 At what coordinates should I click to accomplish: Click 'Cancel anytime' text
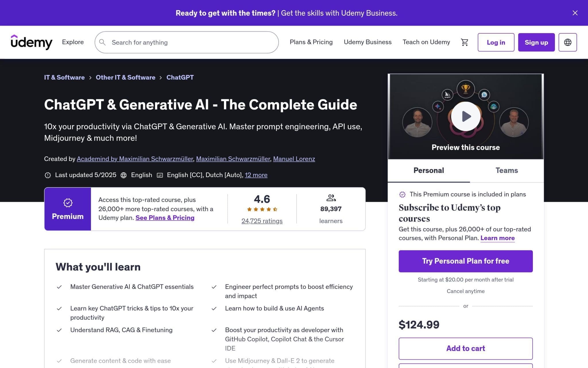tap(466, 291)
